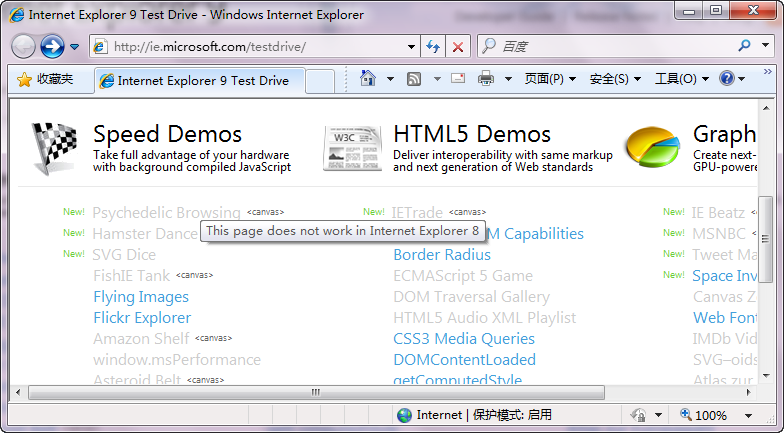Screen dimensions: 784x433
Task: Show more command bar items chevron
Action: click(768, 72)
